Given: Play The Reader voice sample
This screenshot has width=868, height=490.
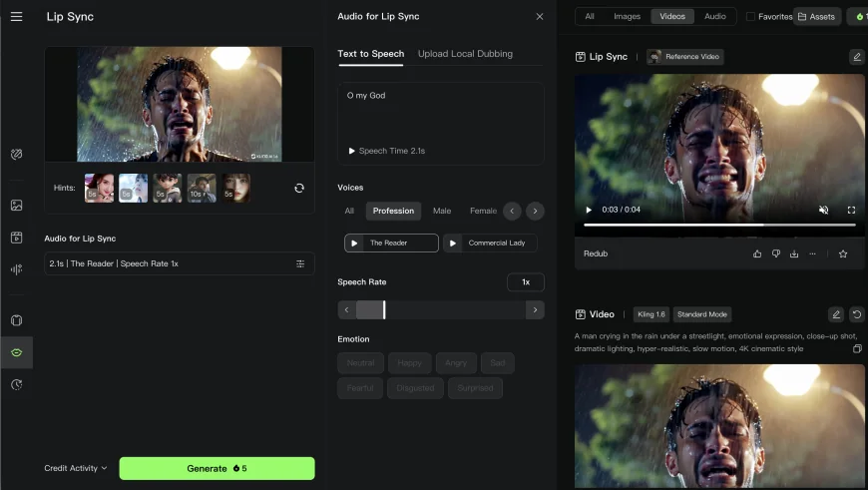Looking at the screenshot, I should click(355, 244).
